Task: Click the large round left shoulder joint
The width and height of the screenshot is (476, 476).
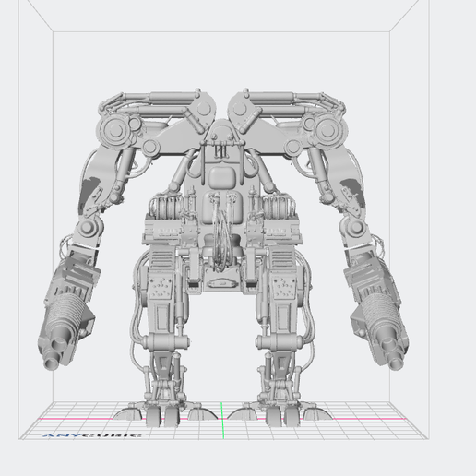Action: (x=115, y=130)
